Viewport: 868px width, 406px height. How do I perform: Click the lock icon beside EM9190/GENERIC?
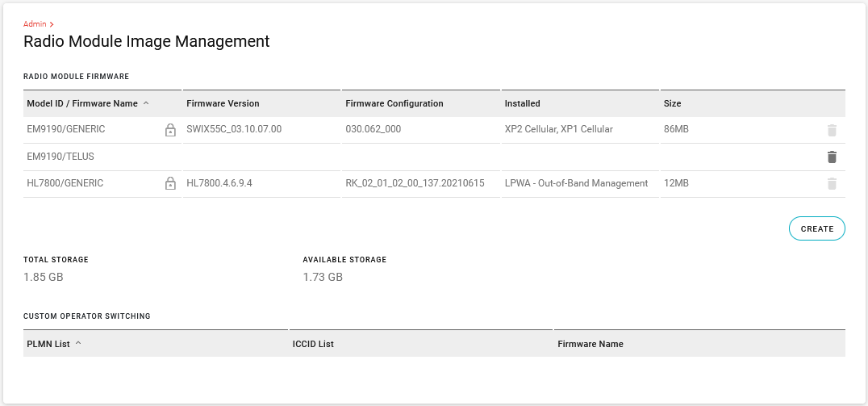[x=170, y=130]
